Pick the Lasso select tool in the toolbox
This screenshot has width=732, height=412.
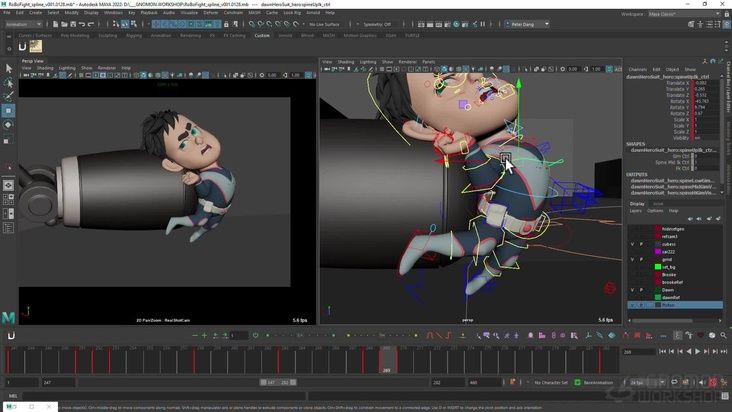(x=8, y=83)
